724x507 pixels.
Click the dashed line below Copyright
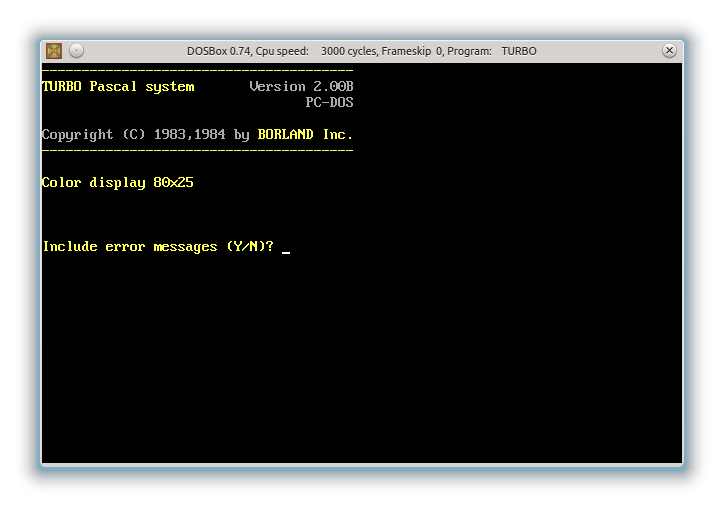coord(197,150)
